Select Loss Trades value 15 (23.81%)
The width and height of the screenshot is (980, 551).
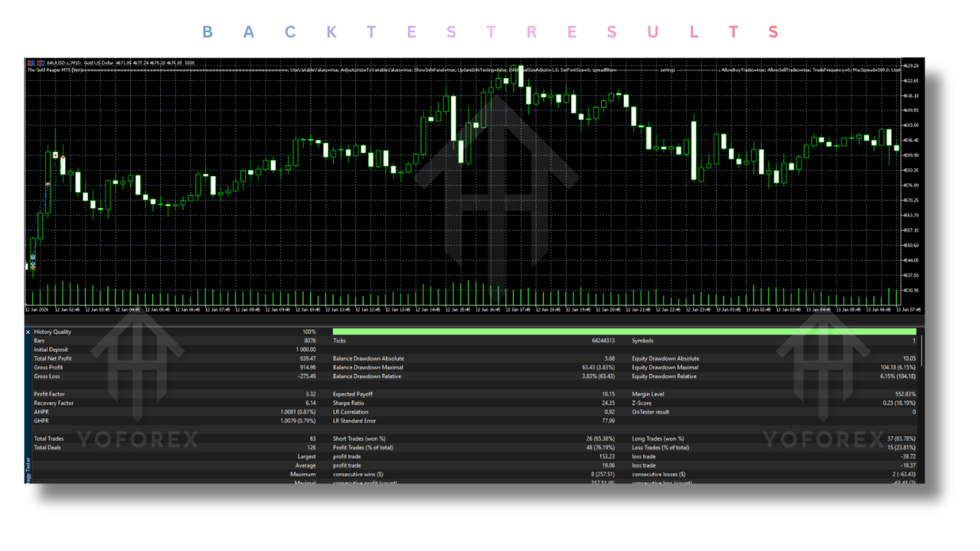point(900,448)
